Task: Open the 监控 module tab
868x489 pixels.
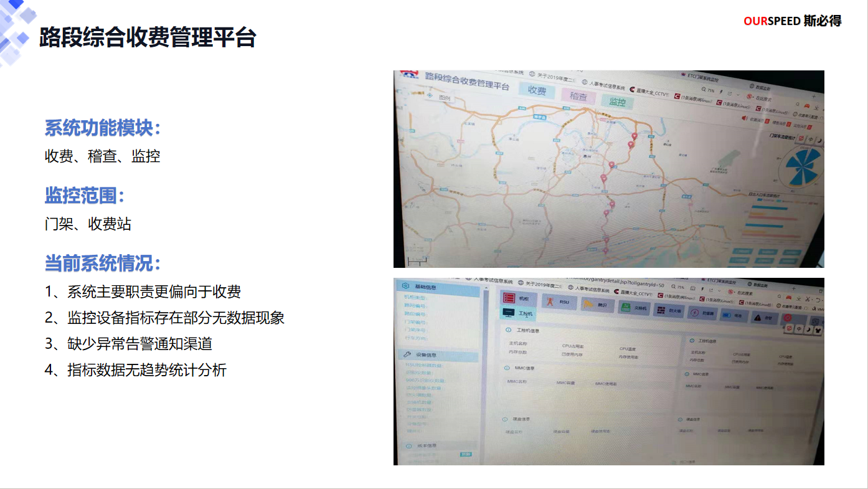Action: pyautogui.click(x=617, y=102)
